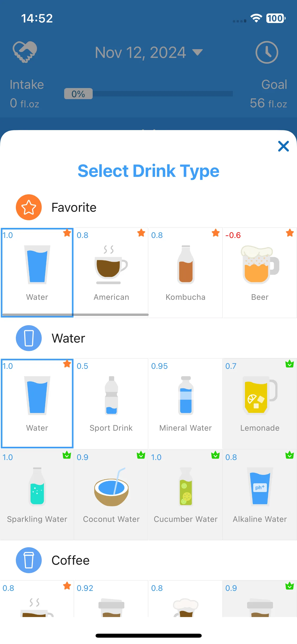Viewport: 297px width, 644px height.
Task: Select Sparkling Water tile
Action: [x=37, y=495]
